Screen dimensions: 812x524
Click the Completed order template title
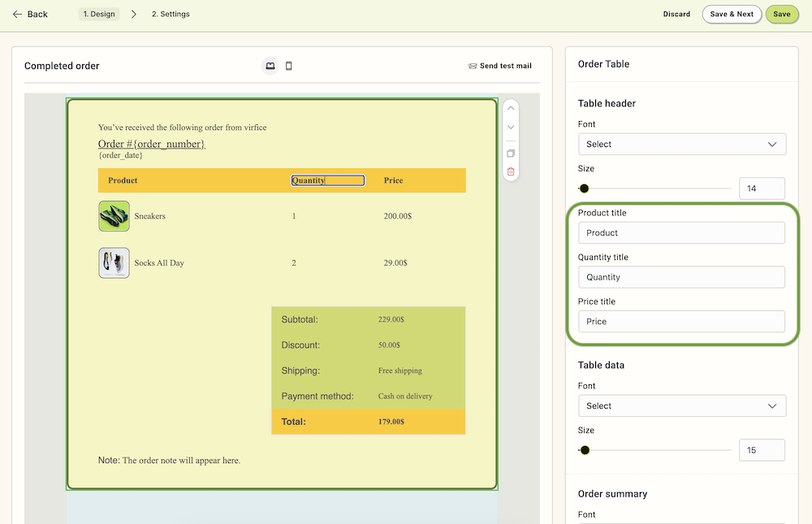[62, 66]
